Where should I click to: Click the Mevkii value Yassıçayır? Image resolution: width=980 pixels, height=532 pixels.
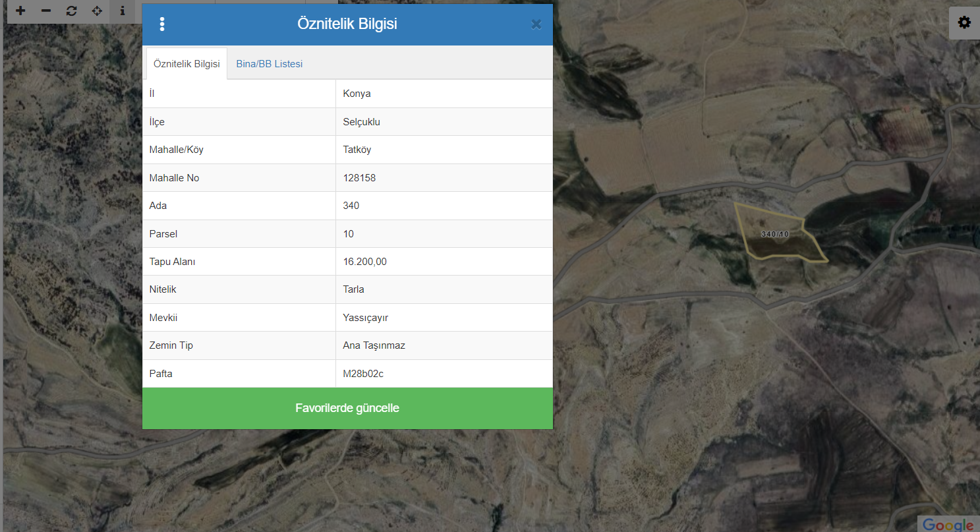point(365,318)
